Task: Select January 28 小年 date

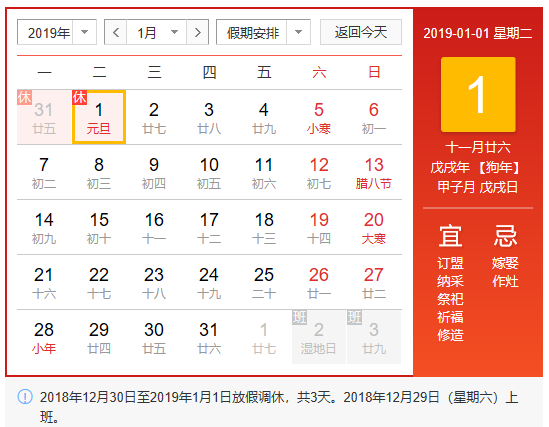Action: pos(44,337)
